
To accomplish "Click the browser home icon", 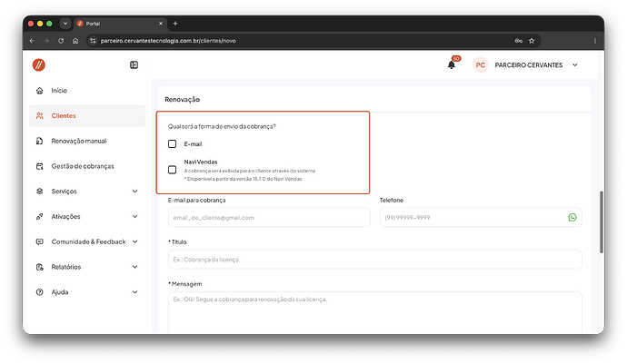I will pos(75,41).
